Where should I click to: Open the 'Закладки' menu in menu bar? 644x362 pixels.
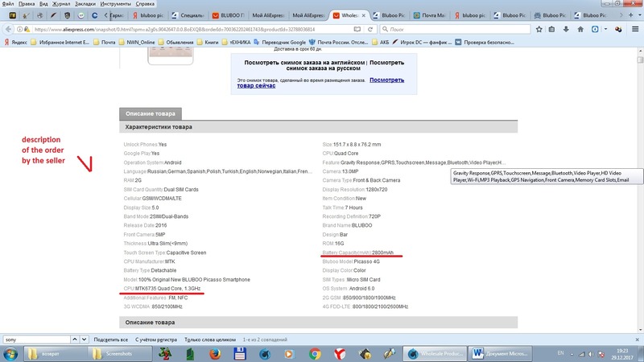pyautogui.click(x=76, y=4)
